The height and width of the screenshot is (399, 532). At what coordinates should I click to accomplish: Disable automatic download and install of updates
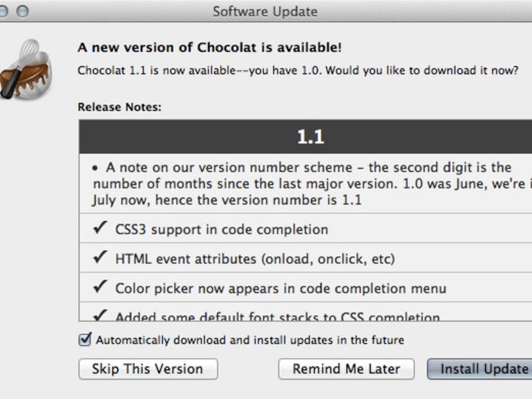(85, 340)
